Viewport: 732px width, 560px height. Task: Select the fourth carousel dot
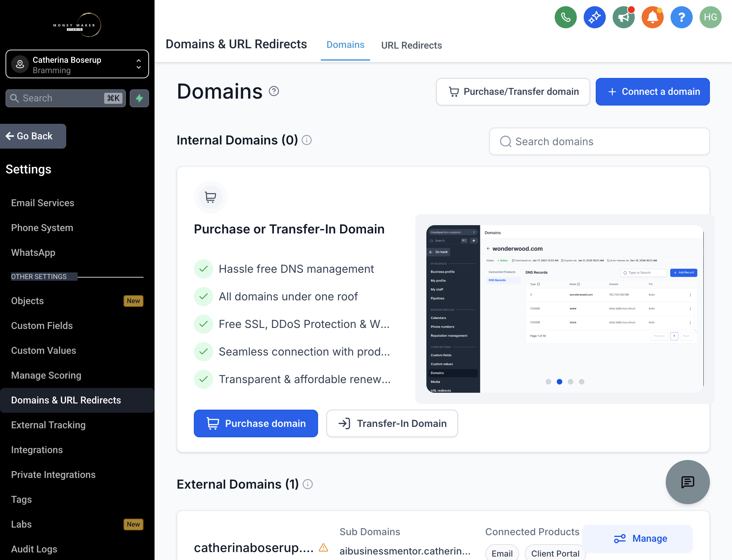pyautogui.click(x=582, y=382)
